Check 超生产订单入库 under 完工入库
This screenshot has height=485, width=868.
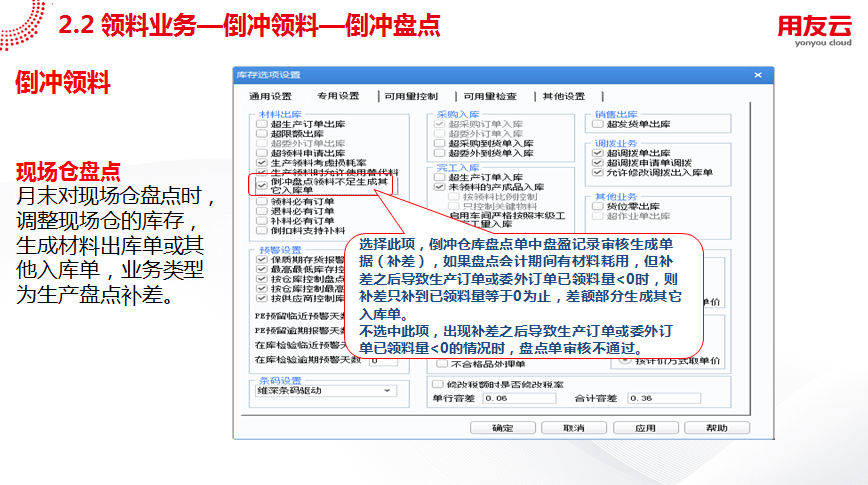[x=440, y=177]
